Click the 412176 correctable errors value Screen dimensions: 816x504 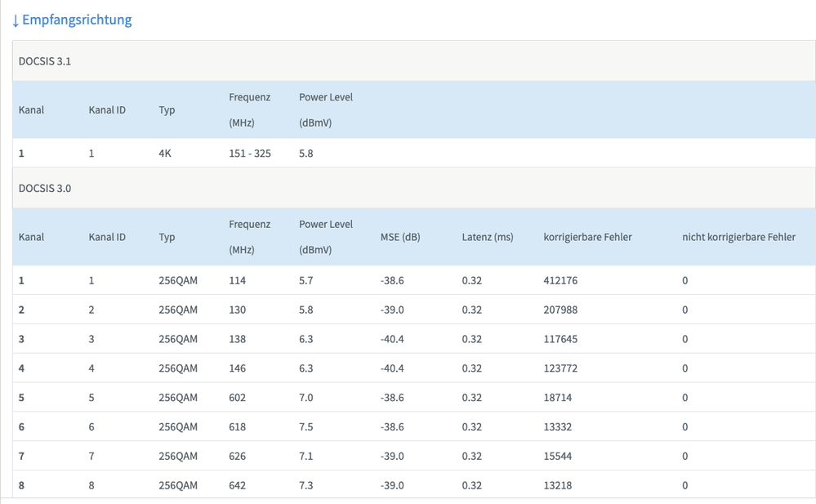click(560, 280)
